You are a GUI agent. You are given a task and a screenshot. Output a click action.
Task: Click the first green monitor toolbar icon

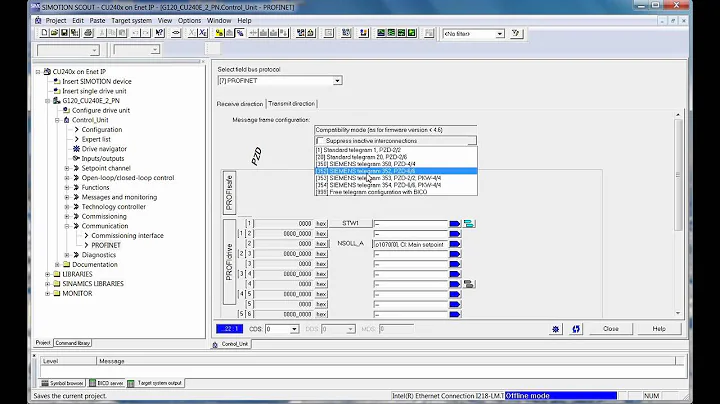381,33
